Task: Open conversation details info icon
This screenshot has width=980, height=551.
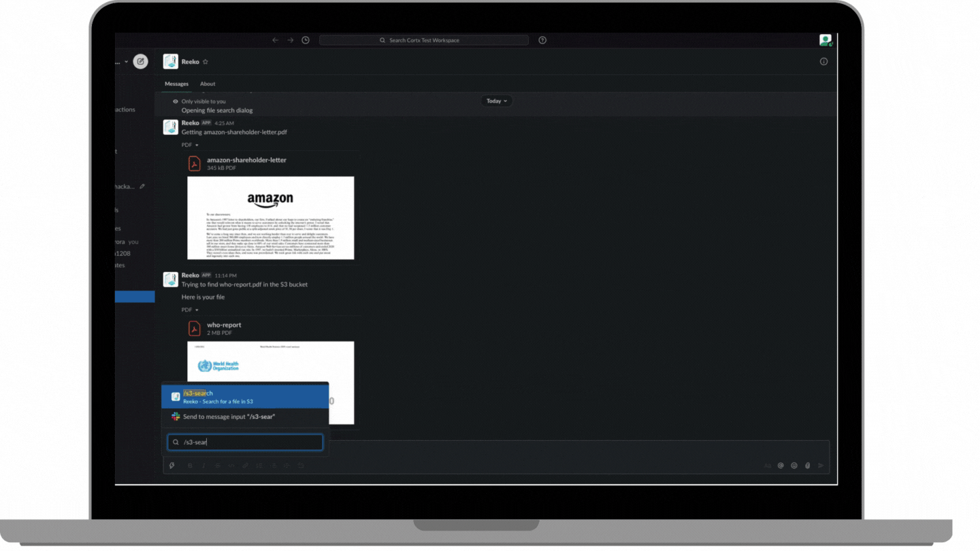Action: pos(823,61)
